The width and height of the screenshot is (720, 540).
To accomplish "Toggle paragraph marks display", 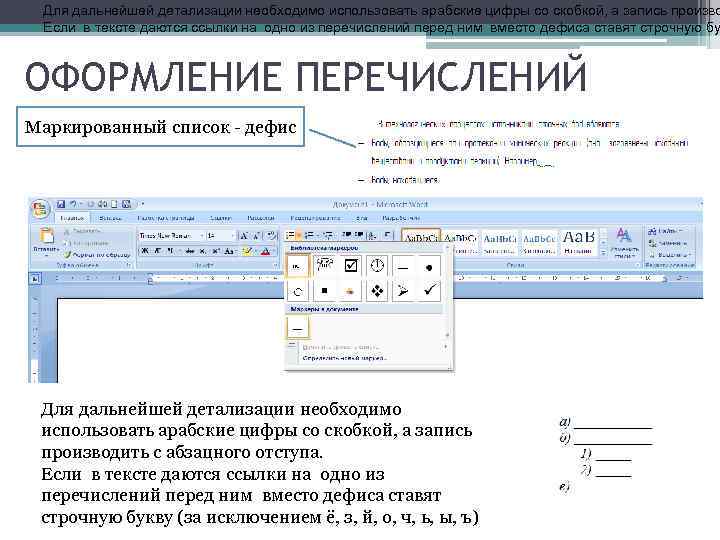I will point(387,236).
